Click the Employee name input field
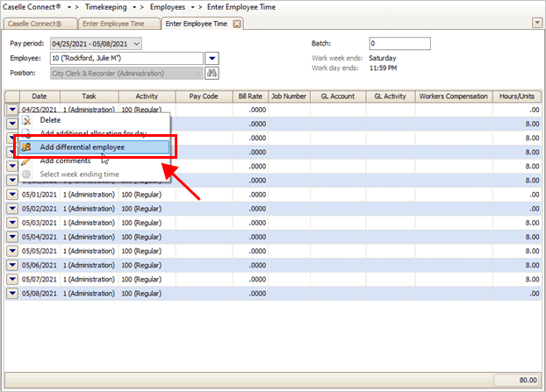Viewport: 546px width, 392px height. click(x=126, y=58)
